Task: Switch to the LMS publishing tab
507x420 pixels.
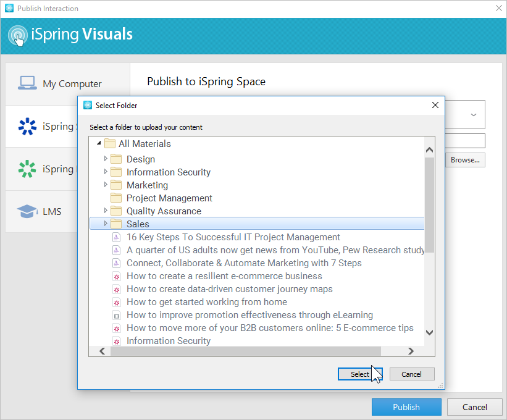Action: pos(41,211)
